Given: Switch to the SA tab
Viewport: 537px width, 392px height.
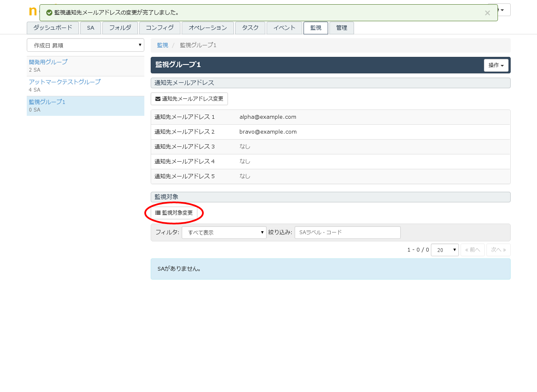Looking at the screenshot, I should pyautogui.click(x=90, y=28).
